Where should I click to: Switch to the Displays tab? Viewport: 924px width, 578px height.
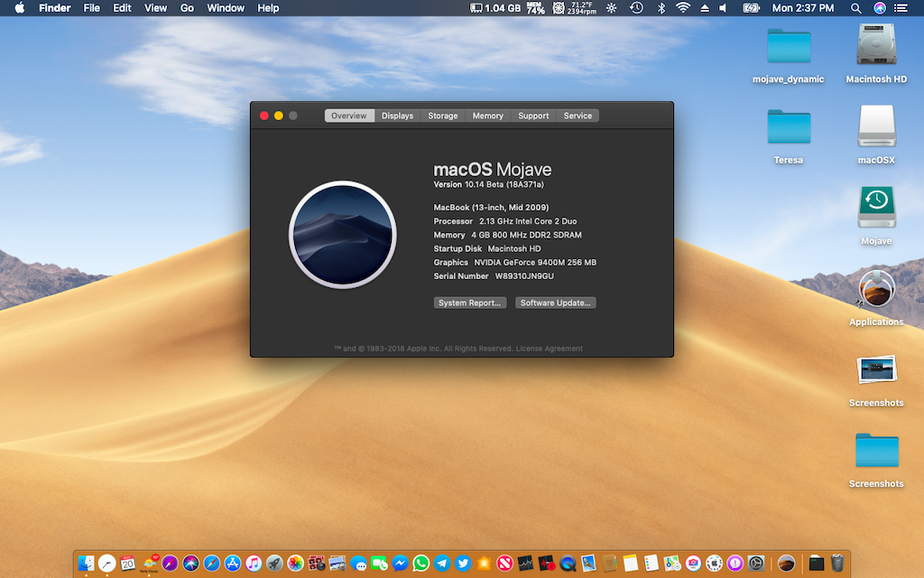pyautogui.click(x=397, y=116)
